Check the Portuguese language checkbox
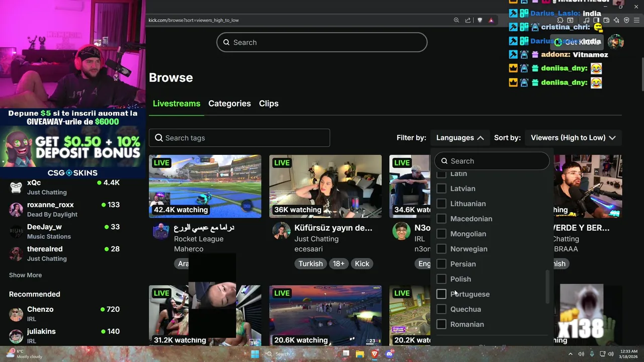This screenshot has height=362, width=644. tap(441, 294)
